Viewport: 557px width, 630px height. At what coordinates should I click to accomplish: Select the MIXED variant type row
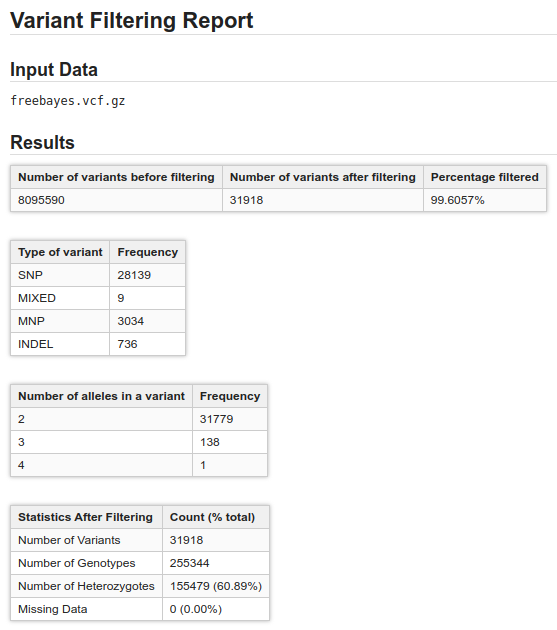98,298
